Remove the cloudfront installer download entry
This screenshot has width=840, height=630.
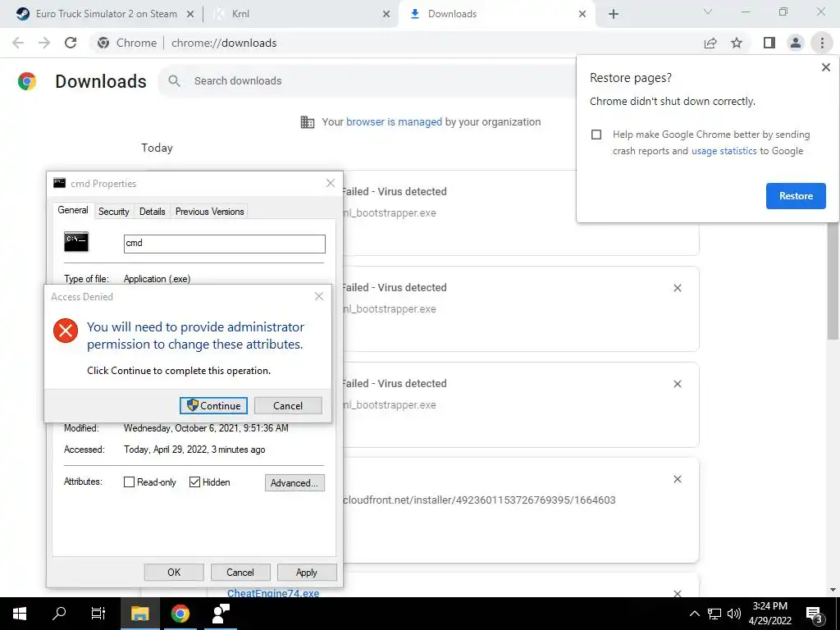click(x=677, y=479)
